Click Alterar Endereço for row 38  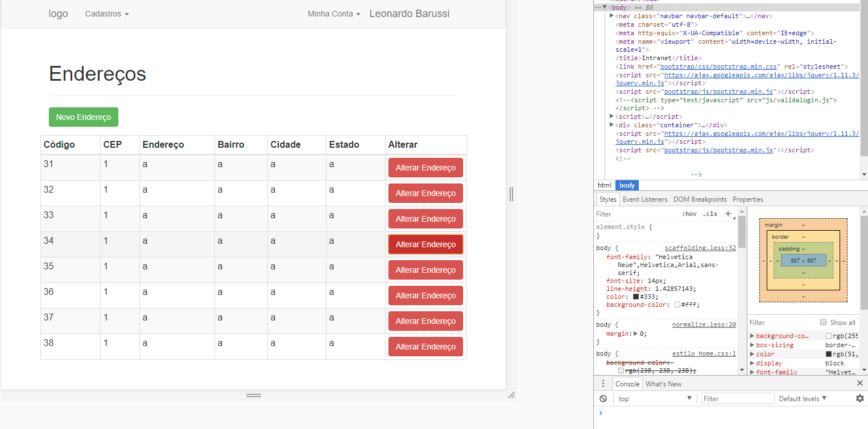click(x=425, y=347)
